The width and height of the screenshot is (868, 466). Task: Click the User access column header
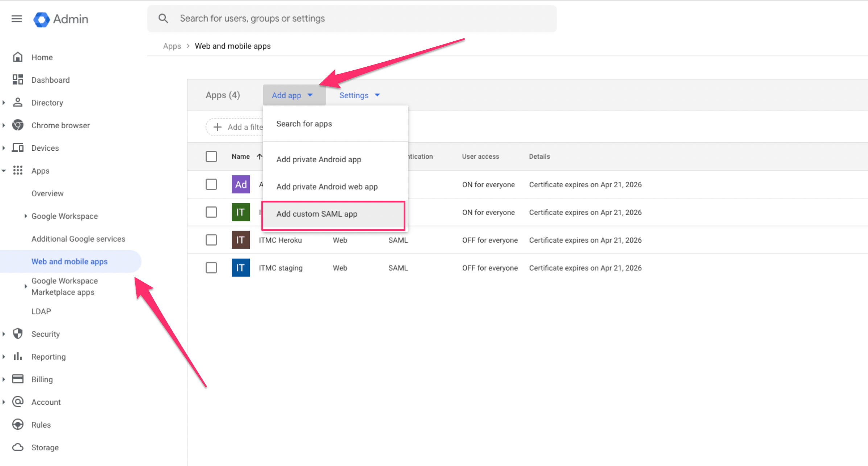(x=480, y=157)
